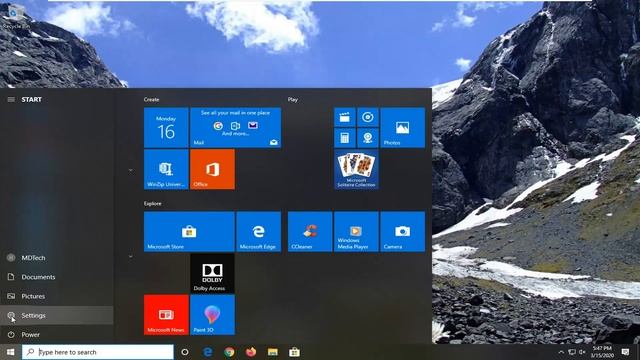Click the Create group heading
Screen dimensions: 640x360
coord(151,100)
